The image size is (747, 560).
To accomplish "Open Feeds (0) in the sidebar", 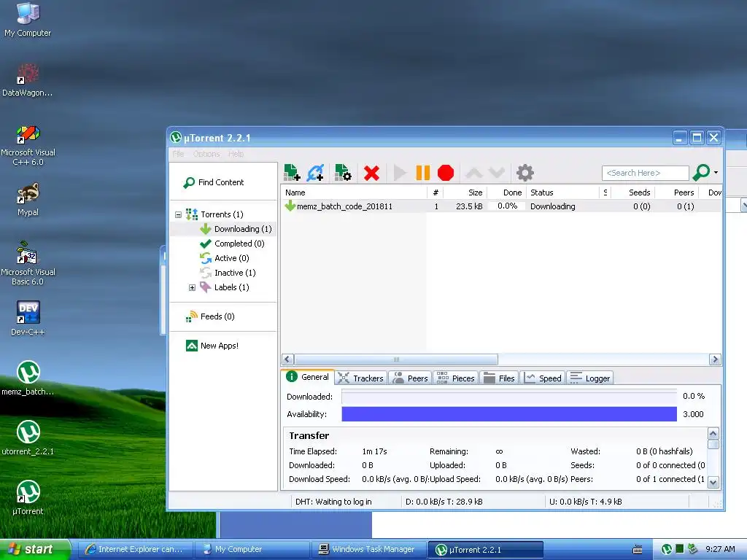I will [210, 316].
